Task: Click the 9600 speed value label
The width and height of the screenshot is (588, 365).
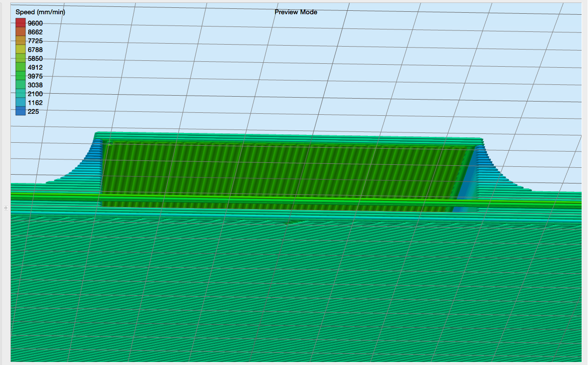Action: (35, 22)
